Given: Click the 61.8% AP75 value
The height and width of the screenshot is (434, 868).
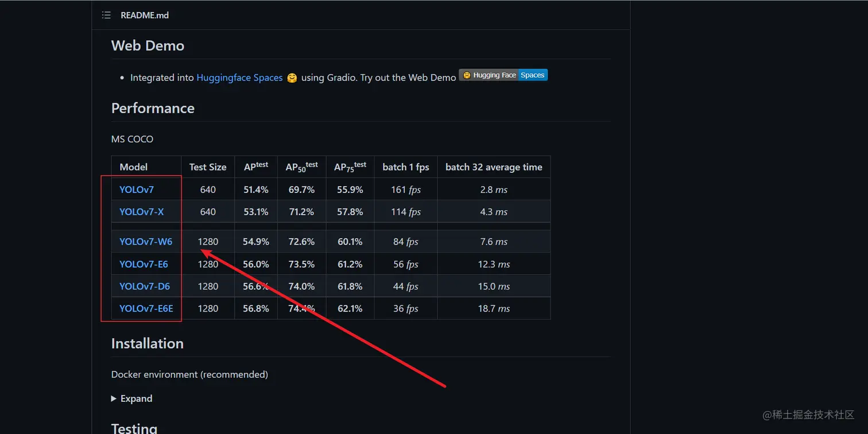Looking at the screenshot, I should click(350, 286).
